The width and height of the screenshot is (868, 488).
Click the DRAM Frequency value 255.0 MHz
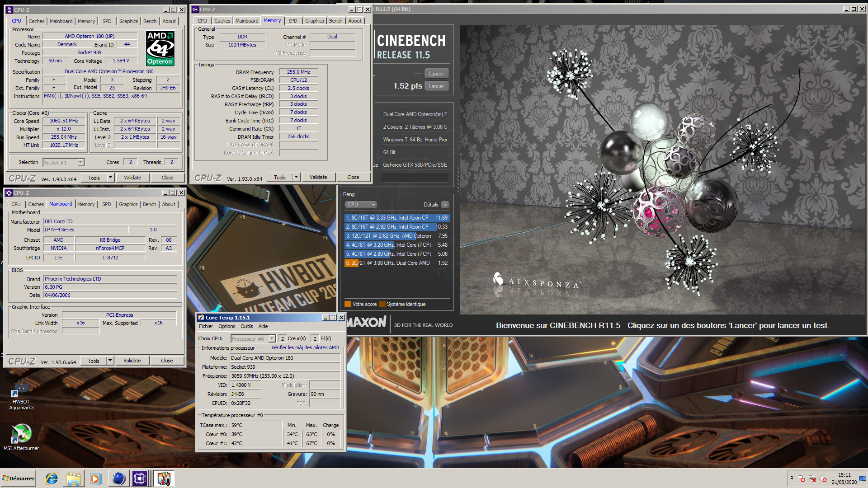[x=298, y=72]
